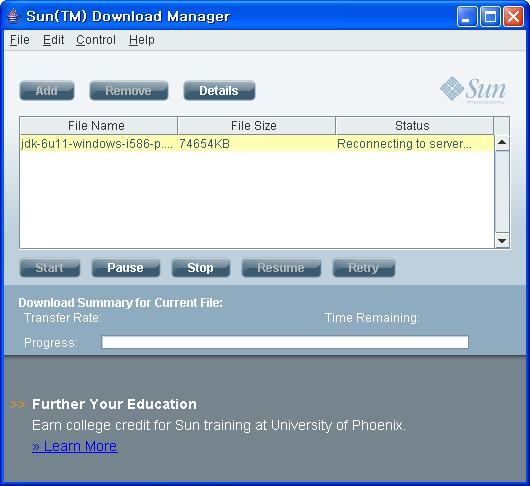Viewport: 530px width, 486px height.
Task: Select the jdk-6u11-windows-i586-p file row
Action: point(257,144)
